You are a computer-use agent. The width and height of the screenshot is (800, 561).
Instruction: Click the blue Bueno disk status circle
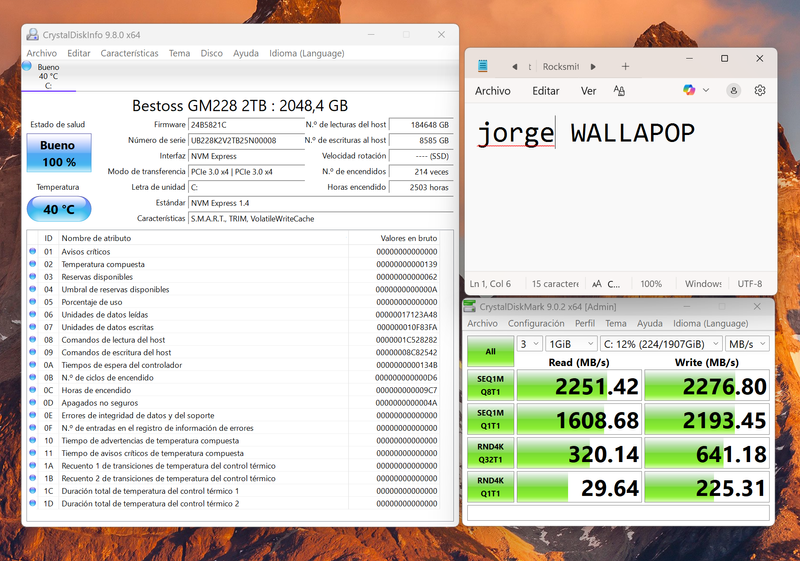[27, 65]
